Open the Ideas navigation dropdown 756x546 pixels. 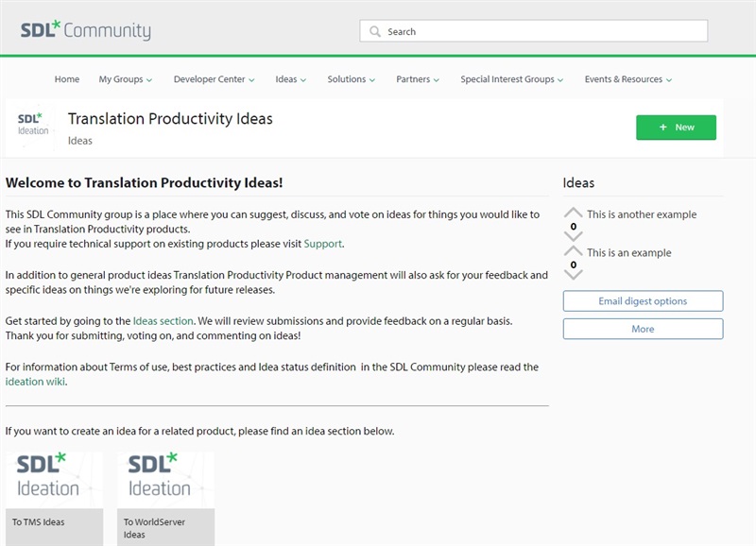pyautogui.click(x=291, y=79)
